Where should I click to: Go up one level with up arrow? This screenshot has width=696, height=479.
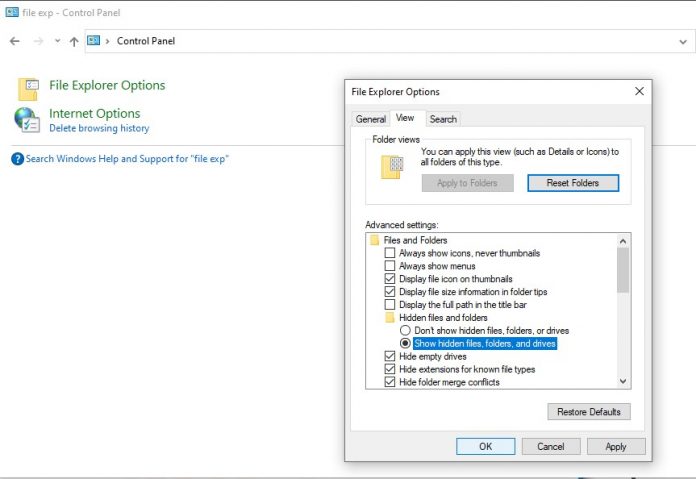click(74, 41)
